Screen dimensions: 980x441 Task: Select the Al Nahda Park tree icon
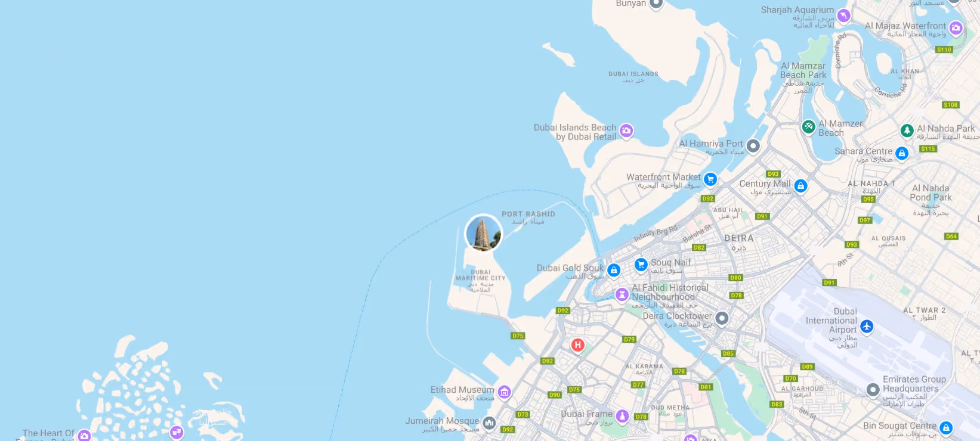[x=907, y=131]
